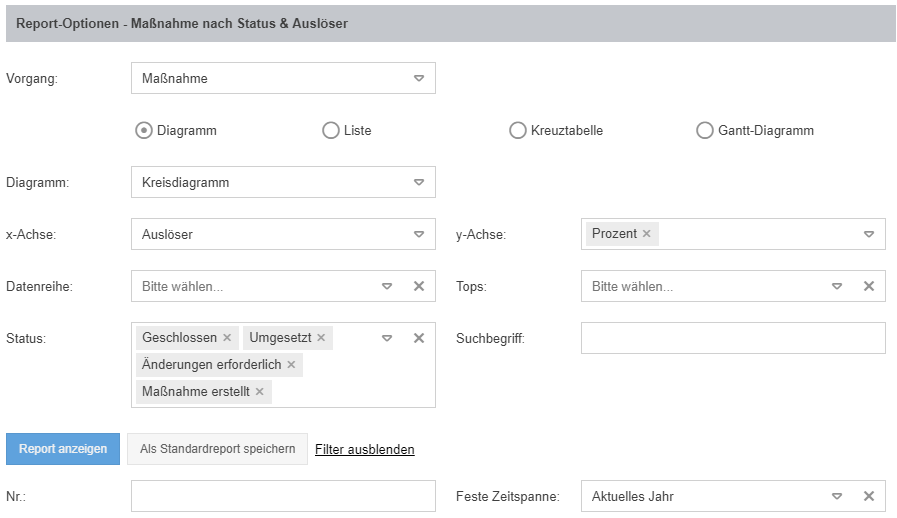897x518 pixels.
Task: Remove the Umgesetzt status tag
Action: pos(321,338)
